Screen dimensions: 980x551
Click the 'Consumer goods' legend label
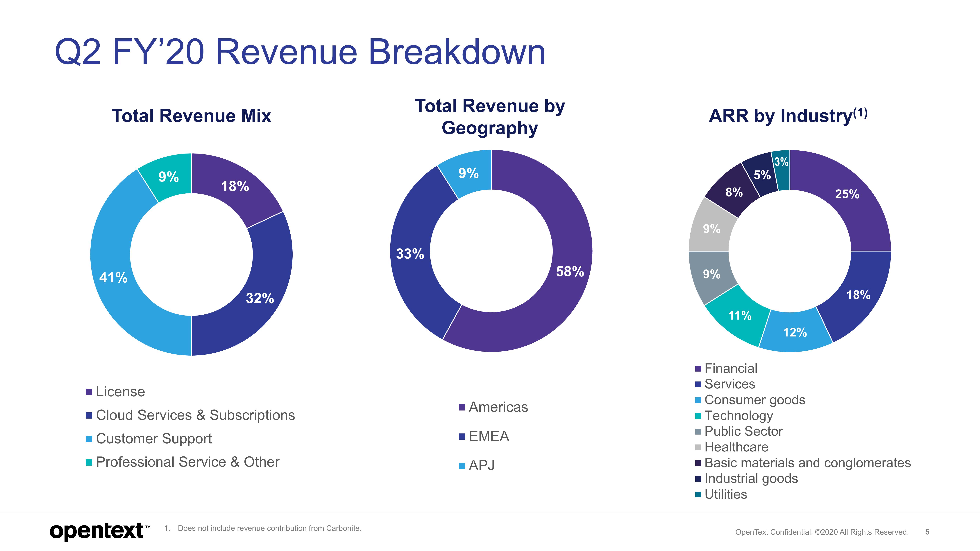[x=755, y=400]
